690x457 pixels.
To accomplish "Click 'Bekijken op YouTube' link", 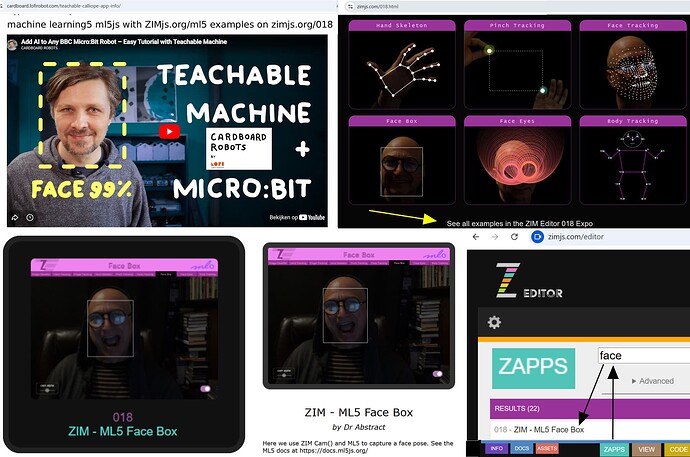I will click(x=297, y=217).
